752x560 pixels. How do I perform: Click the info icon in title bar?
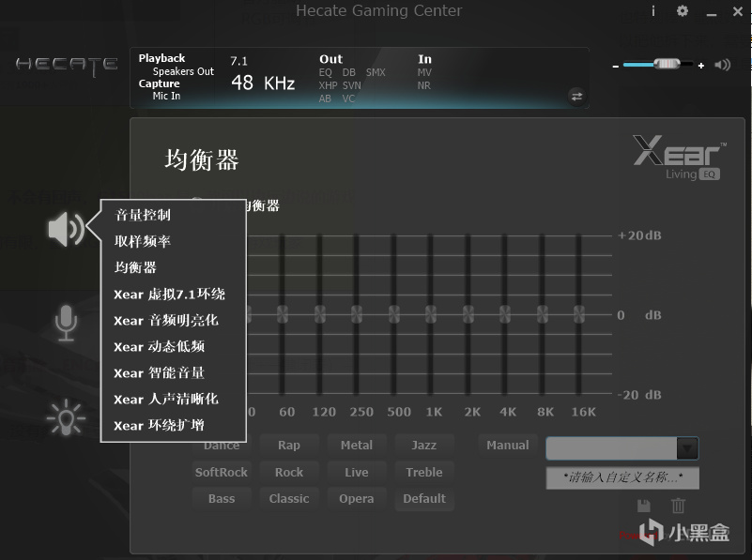(653, 11)
